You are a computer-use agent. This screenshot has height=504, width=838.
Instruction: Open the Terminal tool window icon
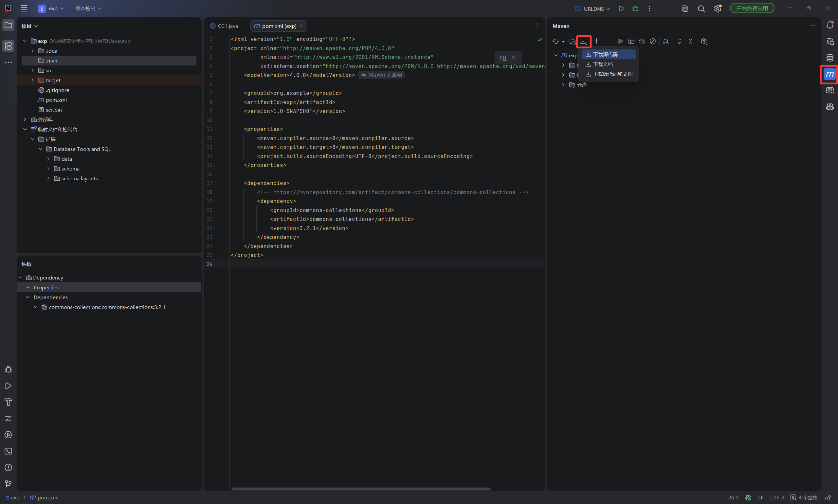(8, 451)
